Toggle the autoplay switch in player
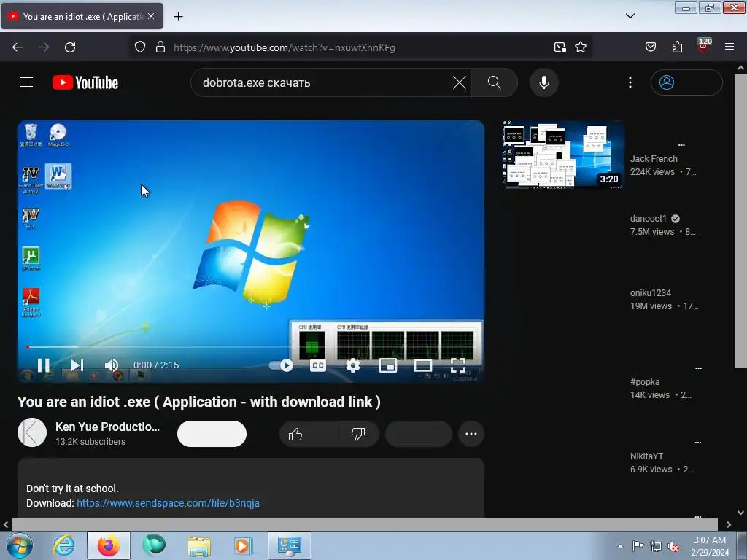Image resolution: width=747 pixels, height=560 pixels. tap(282, 365)
